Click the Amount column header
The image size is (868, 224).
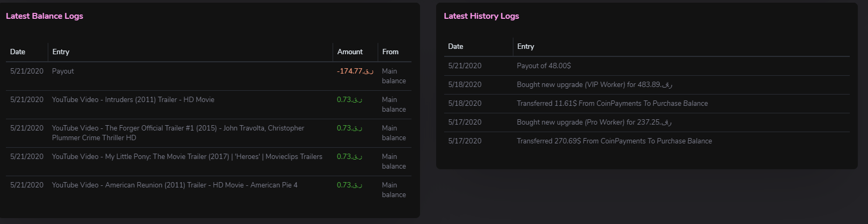click(350, 52)
